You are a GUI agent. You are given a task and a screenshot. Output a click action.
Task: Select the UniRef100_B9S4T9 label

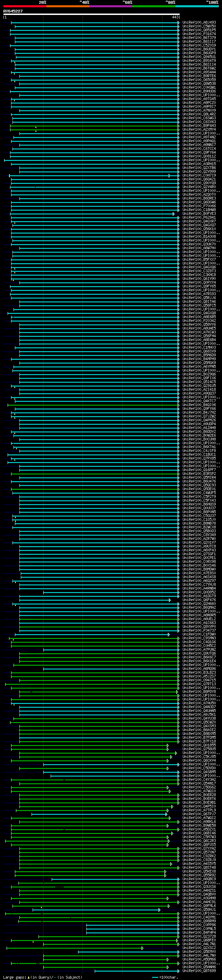pos(199,60)
